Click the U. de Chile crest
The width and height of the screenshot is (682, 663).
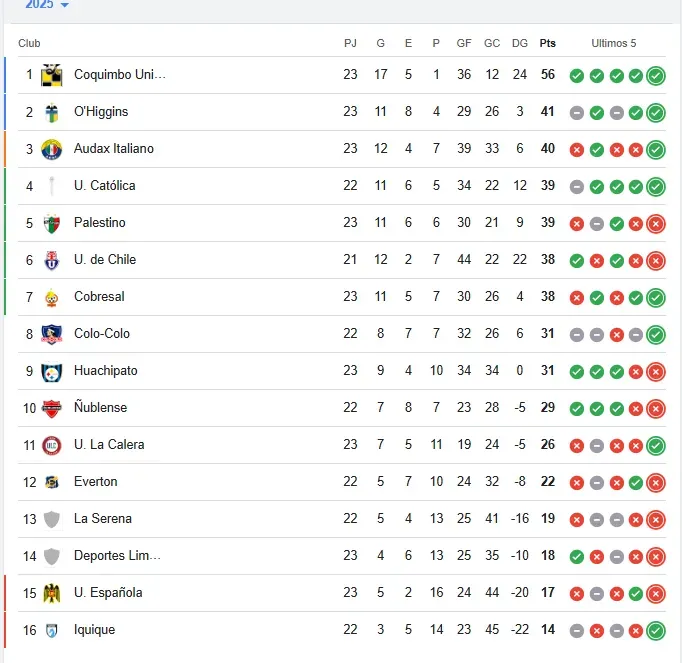[52, 260]
